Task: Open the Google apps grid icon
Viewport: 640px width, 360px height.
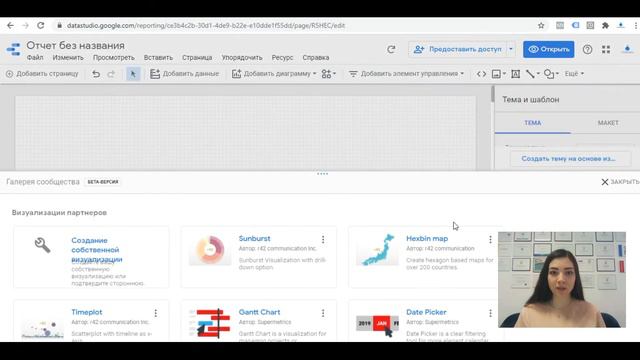Action: click(606, 49)
